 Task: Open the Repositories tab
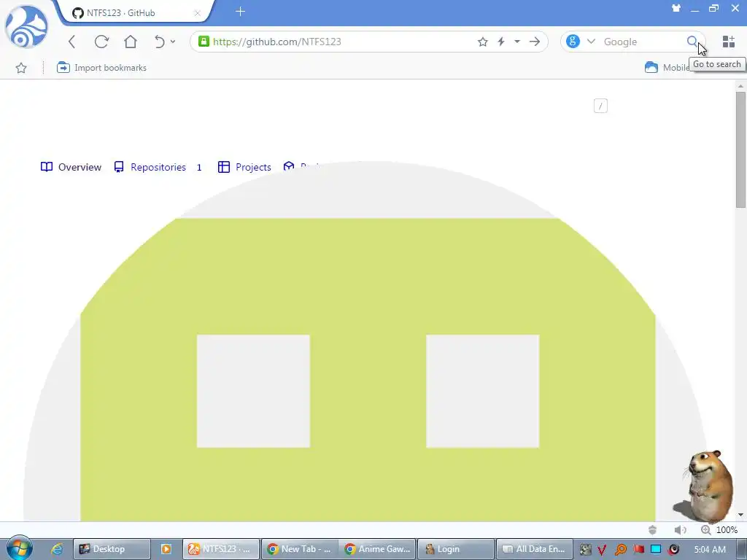pyautogui.click(x=158, y=167)
